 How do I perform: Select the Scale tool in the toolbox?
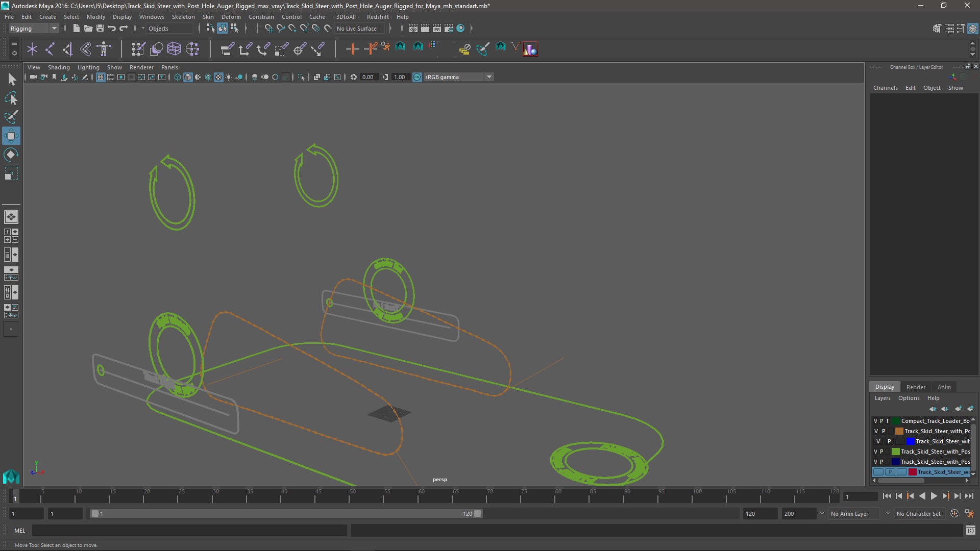click(x=11, y=173)
